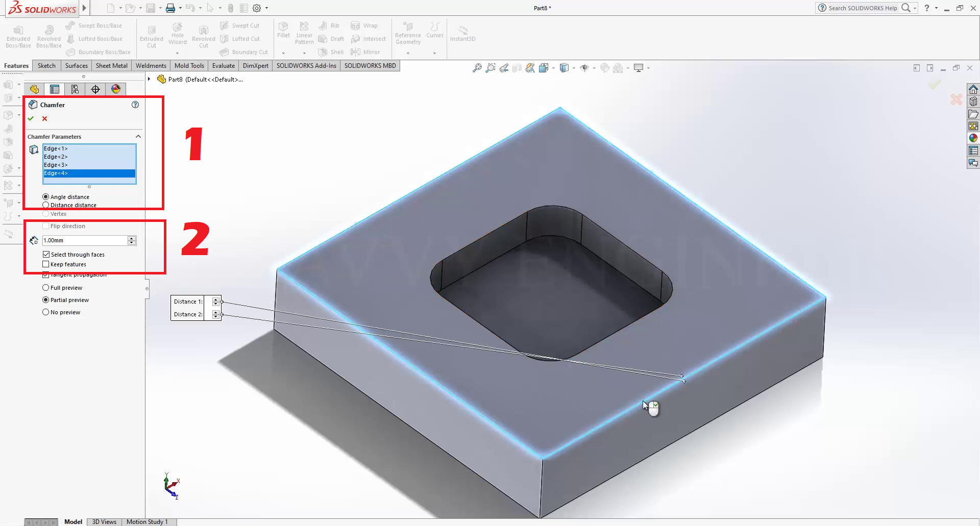
Task: Open the PropertyManager tab icon
Action: pos(55,89)
